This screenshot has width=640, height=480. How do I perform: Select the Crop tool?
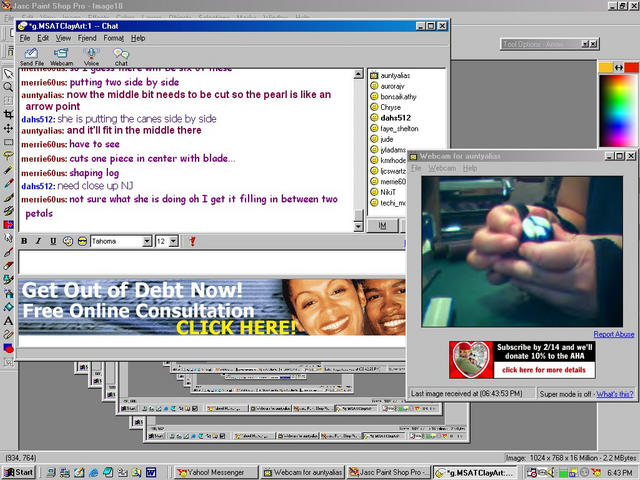[8, 114]
